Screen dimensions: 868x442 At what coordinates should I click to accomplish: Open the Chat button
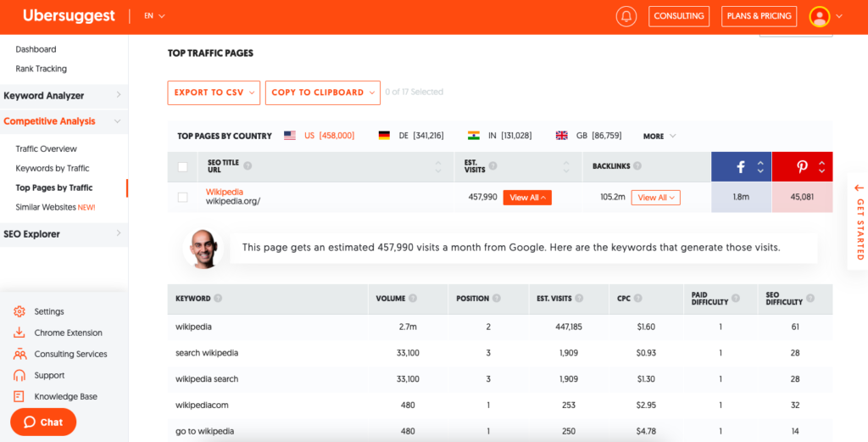click(x=43, y=422)
